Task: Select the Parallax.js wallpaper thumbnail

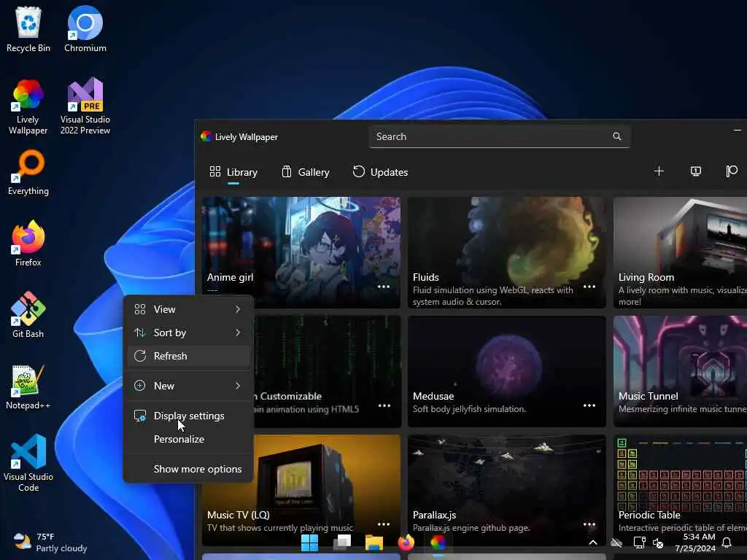Action: (507, 491)
